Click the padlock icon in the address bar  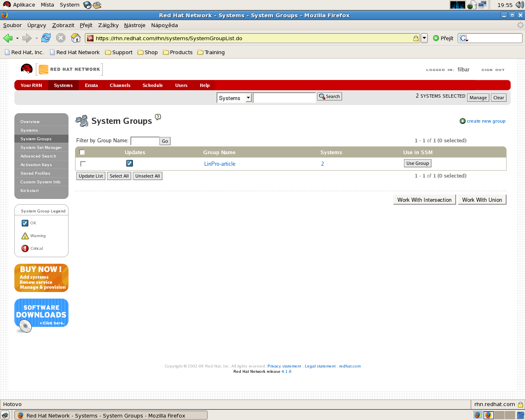click(416, 38)
